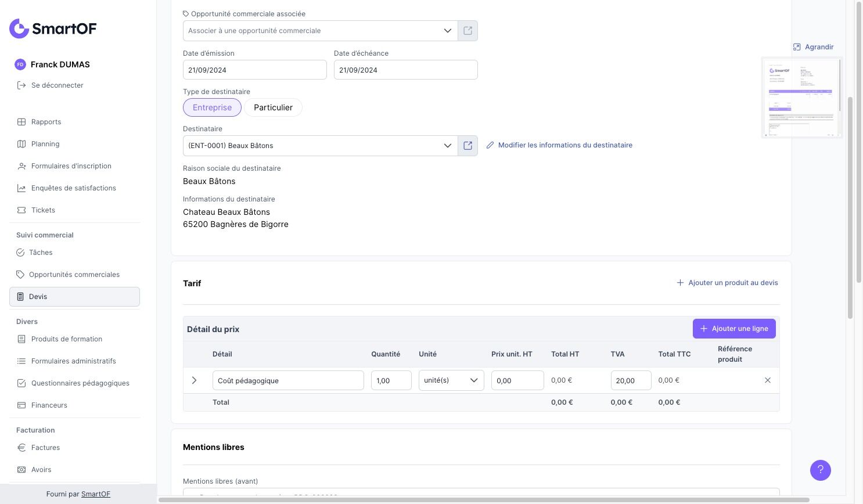Open linked Beaux Bâtons recipient record icon
This screenshot has height=504, width=863.
tap(468, 146)
